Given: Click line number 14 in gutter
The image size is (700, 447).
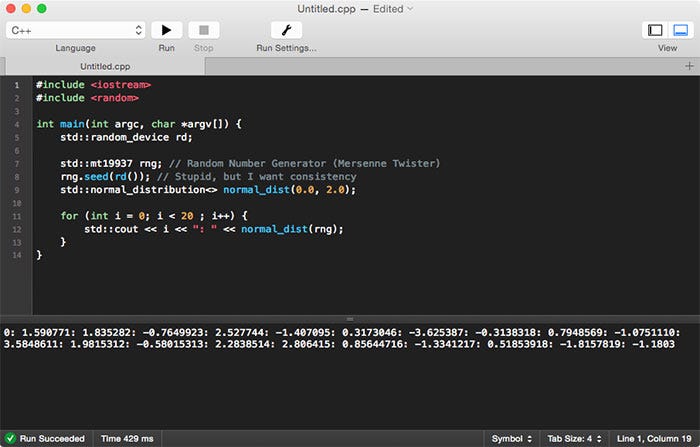Looking at the screenshot, I should (x=17, y=255).
